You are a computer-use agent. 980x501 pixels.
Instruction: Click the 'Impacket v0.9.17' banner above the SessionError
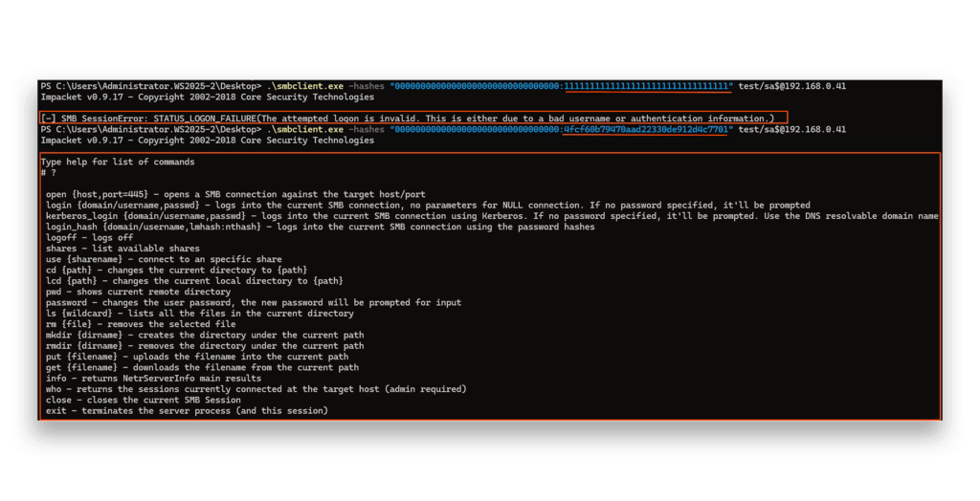click(208, 97)
